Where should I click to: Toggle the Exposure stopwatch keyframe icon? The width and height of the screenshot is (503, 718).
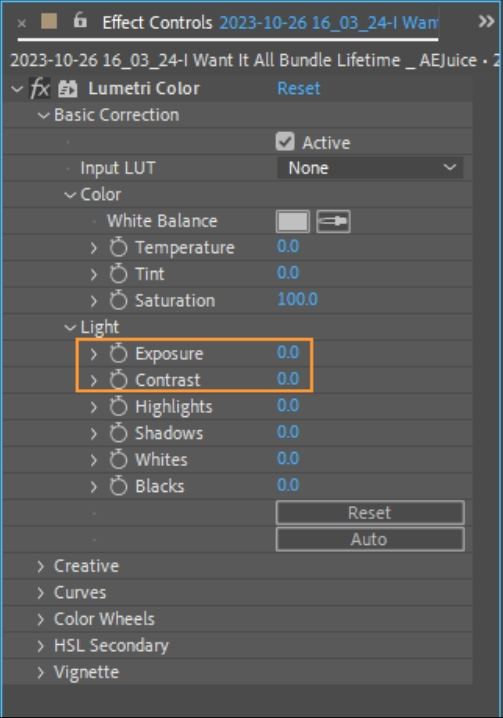(118, 353)
